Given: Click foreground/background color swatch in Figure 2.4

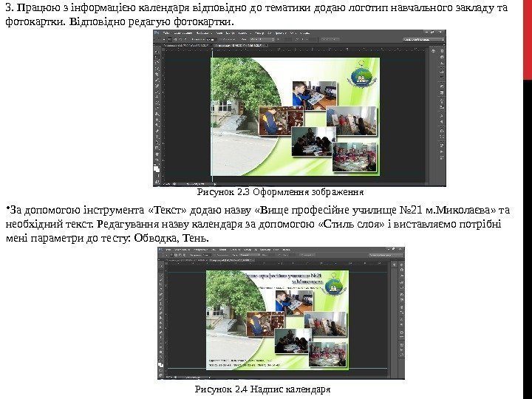Looking at the screenshot, I should pos(161,365).
